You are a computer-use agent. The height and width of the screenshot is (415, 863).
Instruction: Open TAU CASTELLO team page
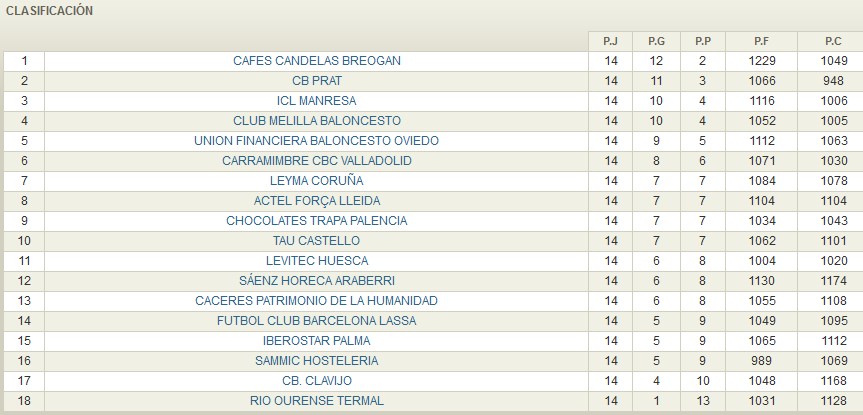(316, 241)
